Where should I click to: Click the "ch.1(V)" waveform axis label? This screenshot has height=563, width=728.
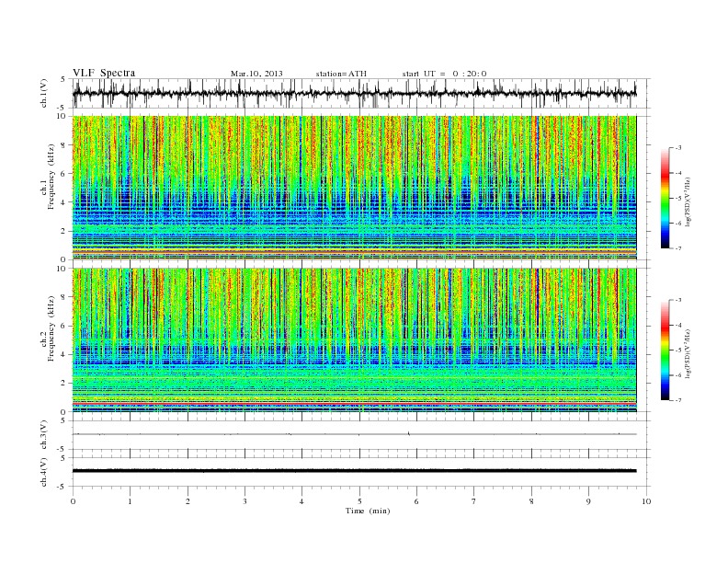44,93
